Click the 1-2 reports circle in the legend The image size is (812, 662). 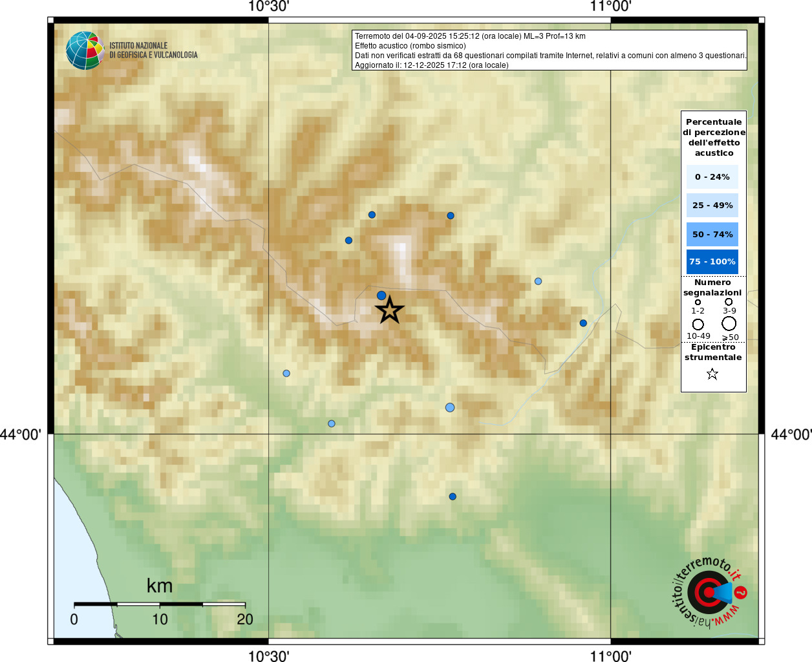[698, 302]
